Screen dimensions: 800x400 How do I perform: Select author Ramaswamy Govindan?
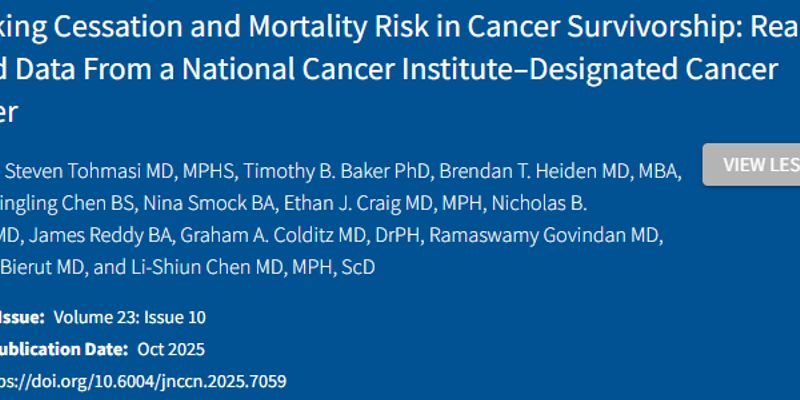tap(547, 236)
